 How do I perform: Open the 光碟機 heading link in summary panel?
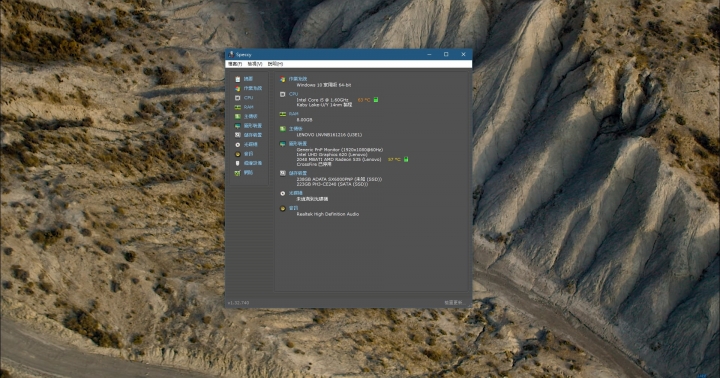click(296, 193)
